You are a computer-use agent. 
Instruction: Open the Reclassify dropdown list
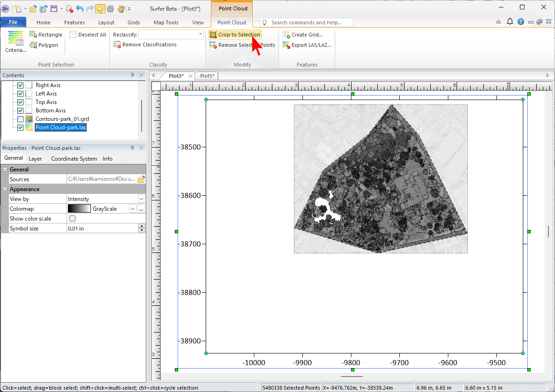coord(201,35)
